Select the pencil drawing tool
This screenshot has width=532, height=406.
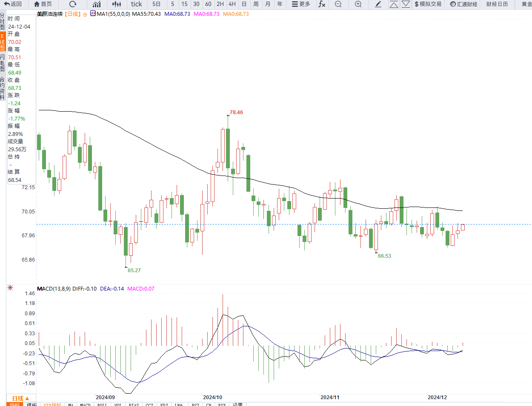[x=378, y=4]
